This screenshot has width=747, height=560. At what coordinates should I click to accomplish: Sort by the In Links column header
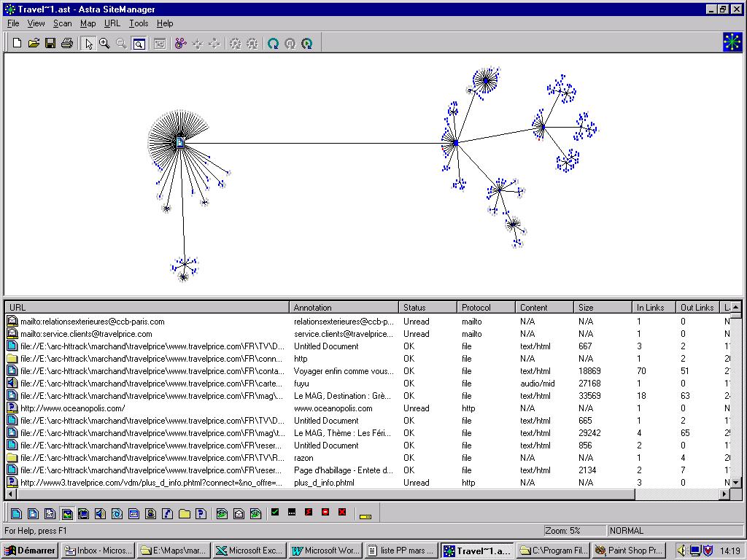click(654, 308)
